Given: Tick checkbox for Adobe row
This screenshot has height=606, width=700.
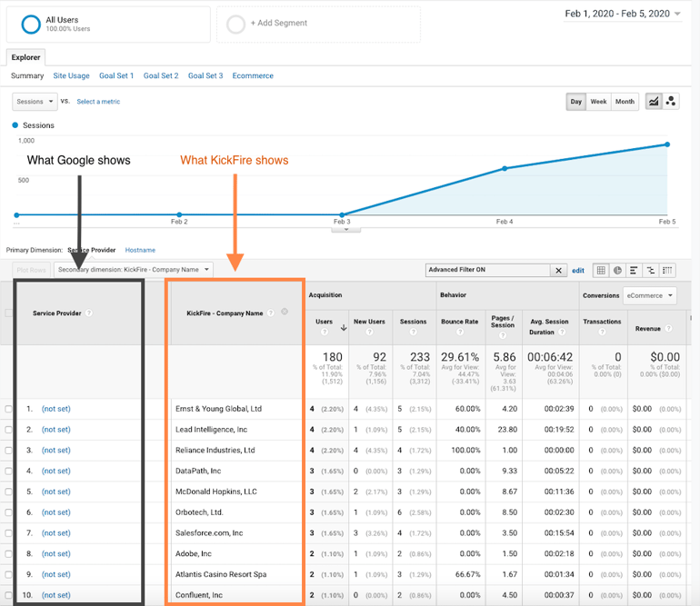Looking at the screenshot, I should coord(8,553).
